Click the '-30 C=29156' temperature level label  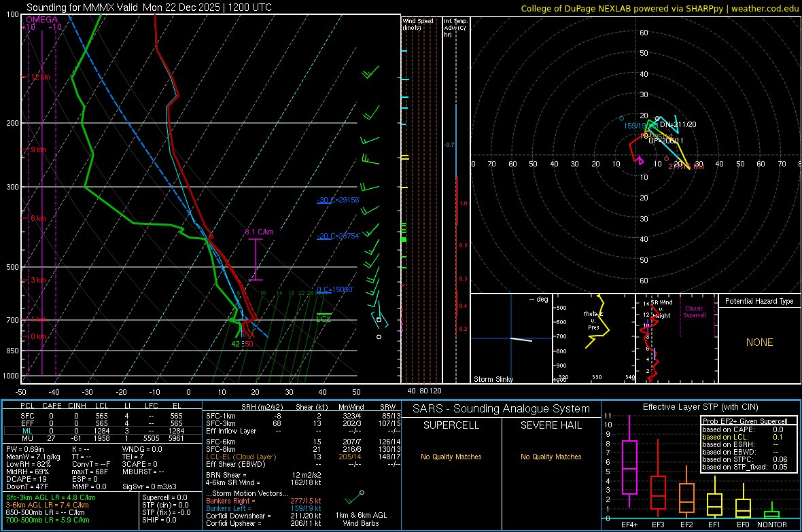point(338,200)
